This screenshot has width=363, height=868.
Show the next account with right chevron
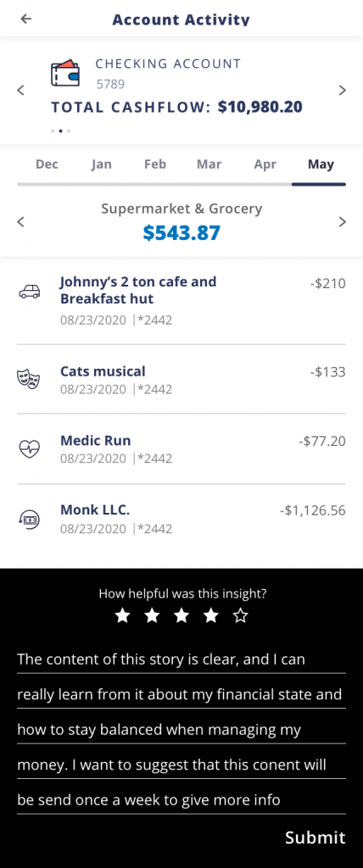[x=343, y=90]
